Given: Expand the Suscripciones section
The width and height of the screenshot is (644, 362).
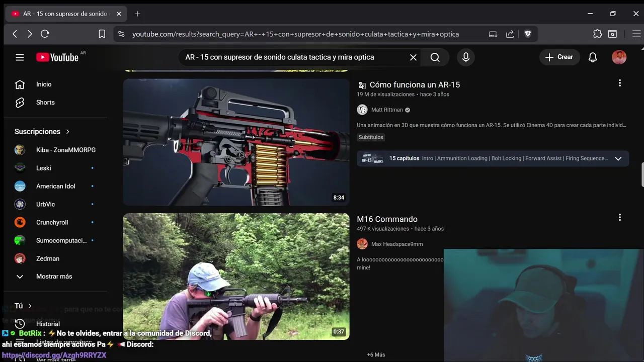Looking at the screenshot, I should click(x=42, y=132).
